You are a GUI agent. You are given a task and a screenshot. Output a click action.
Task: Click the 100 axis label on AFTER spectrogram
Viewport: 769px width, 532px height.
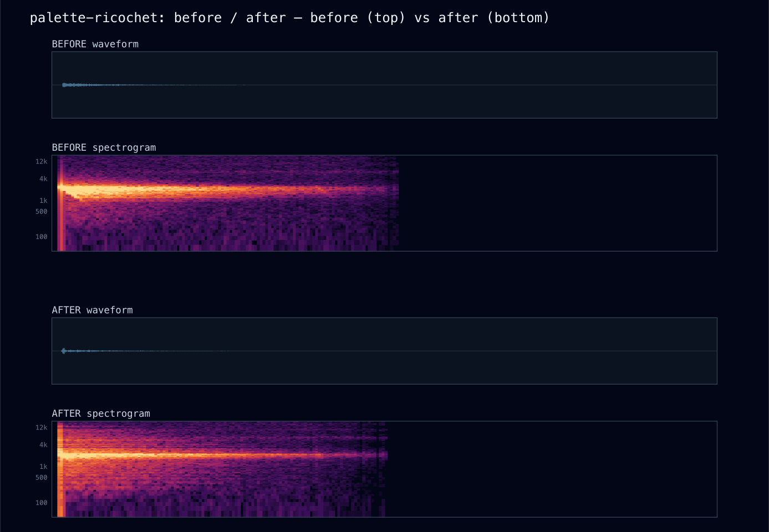click(x=42, y=503)
